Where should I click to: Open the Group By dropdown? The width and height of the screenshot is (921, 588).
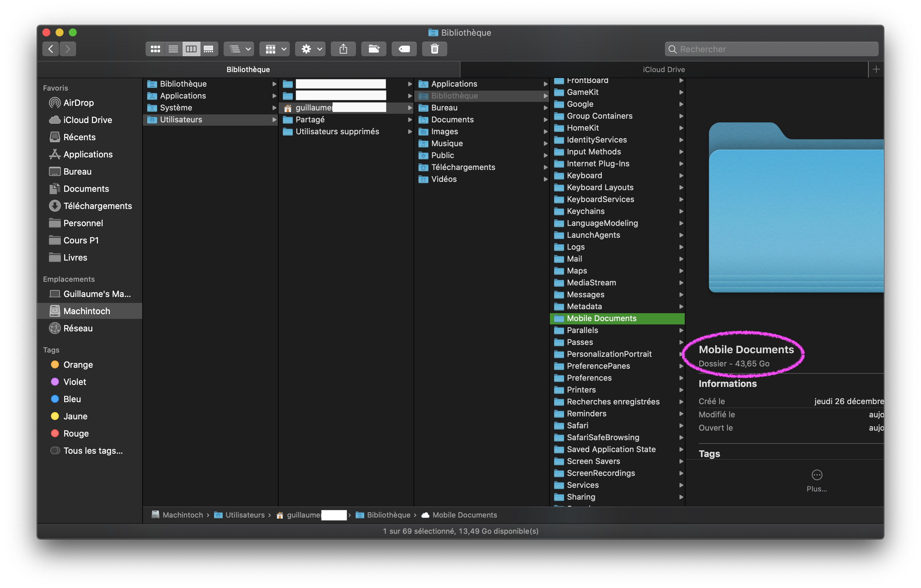click(x=275, y=49)
